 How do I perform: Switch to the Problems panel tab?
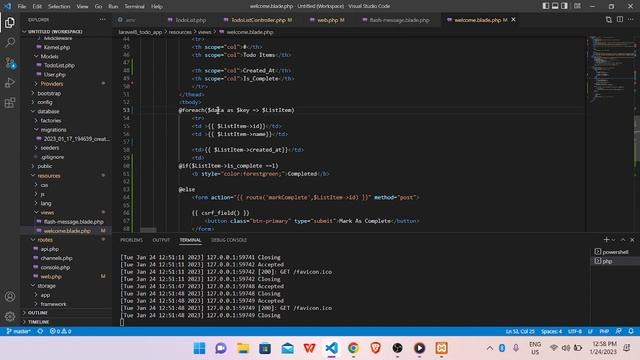point(131,240)
